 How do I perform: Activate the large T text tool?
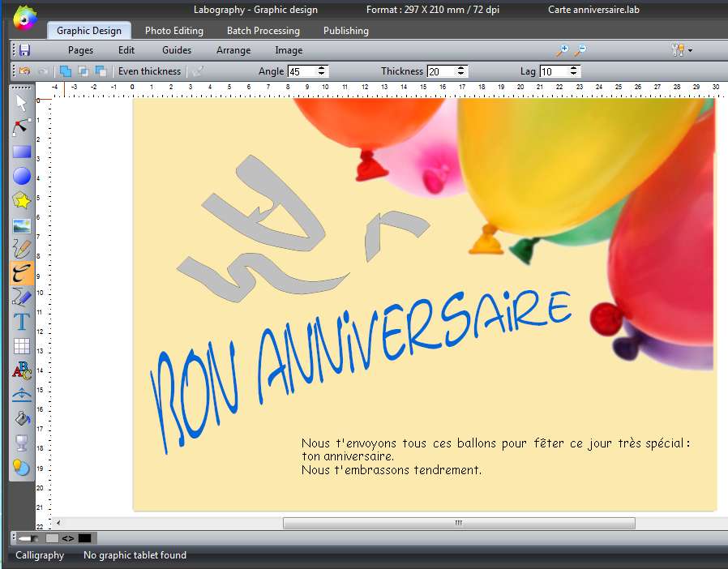coord(22,322)
